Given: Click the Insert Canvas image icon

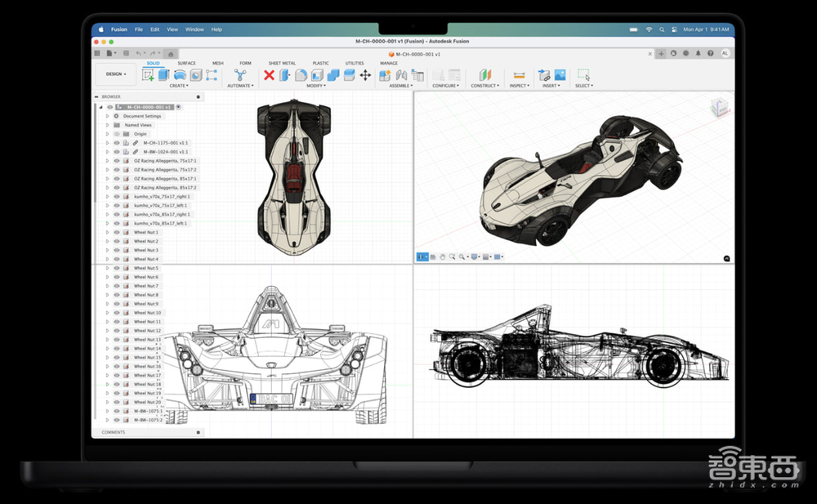Looking at the screenshot, I should (x=560, y=75).
